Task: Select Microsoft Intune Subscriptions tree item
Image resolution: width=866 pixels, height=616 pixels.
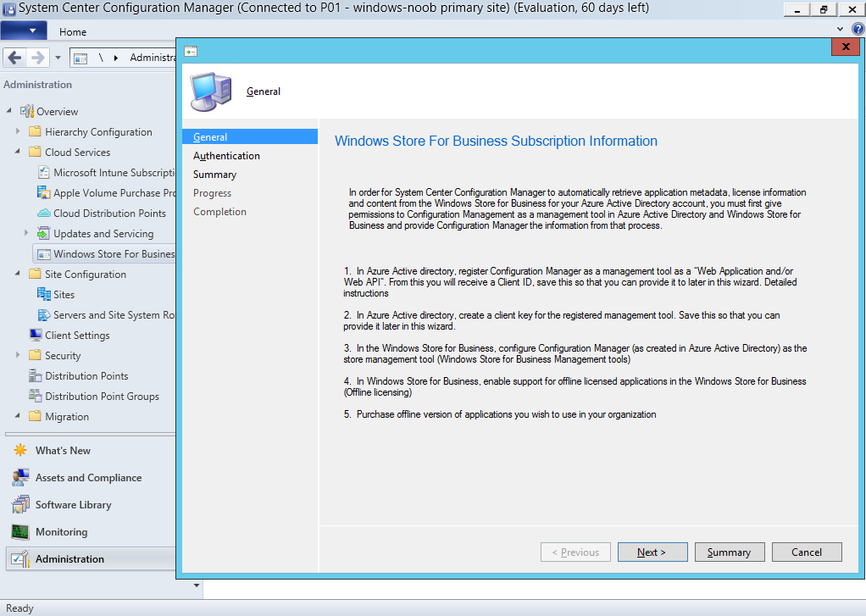Action: coord(106,172)
